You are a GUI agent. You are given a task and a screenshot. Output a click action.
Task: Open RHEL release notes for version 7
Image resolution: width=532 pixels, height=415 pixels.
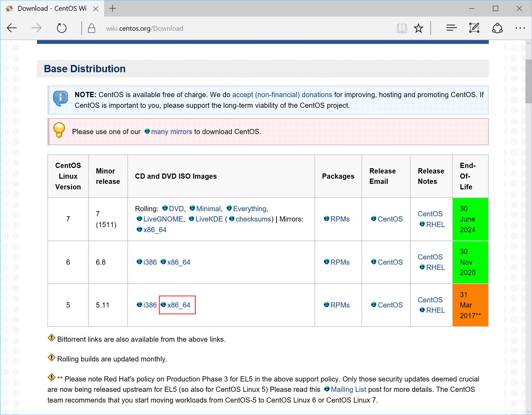pos(432,225)
